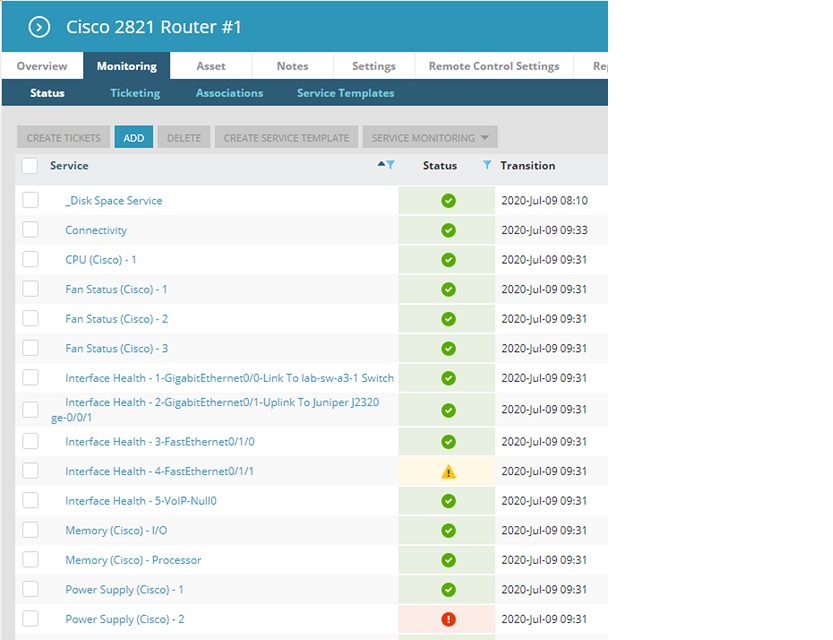Open the CPU (Cisco) - 1 link

(x=101, y=260)
